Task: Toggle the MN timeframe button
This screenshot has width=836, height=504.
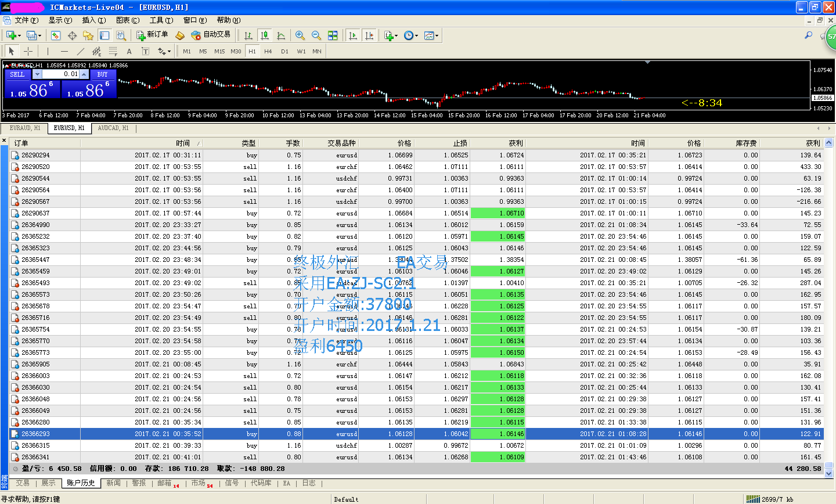Action: (x=317, y=51)
